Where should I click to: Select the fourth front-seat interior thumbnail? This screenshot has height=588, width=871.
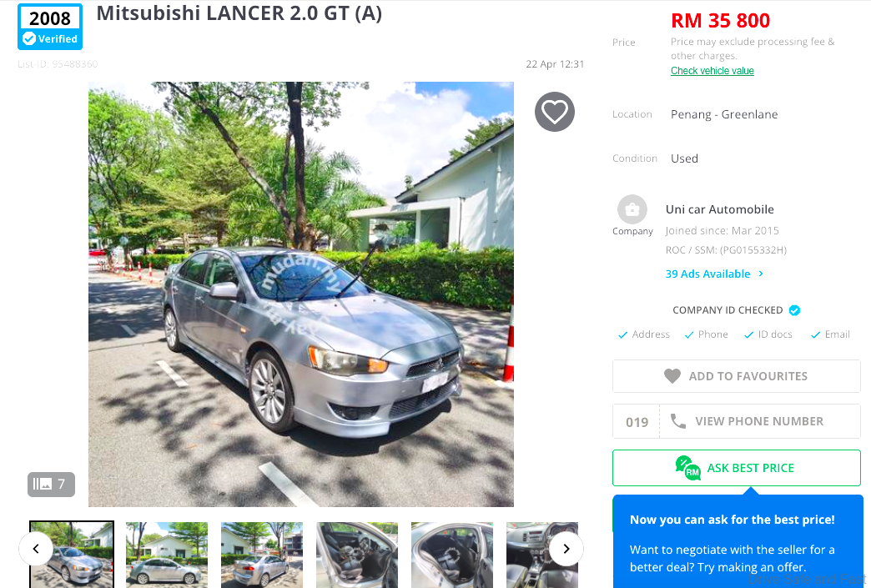(356, 555)
